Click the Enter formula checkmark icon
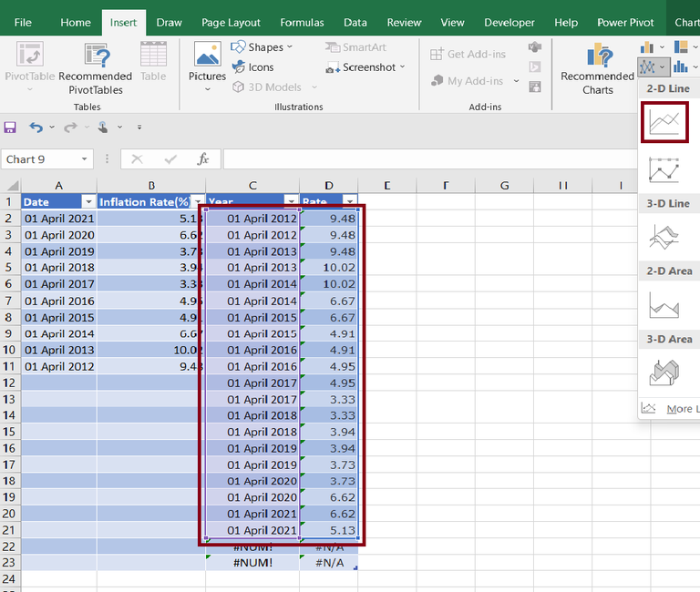The height and width of the screenshot is (592, 700). tap(170, 158)
